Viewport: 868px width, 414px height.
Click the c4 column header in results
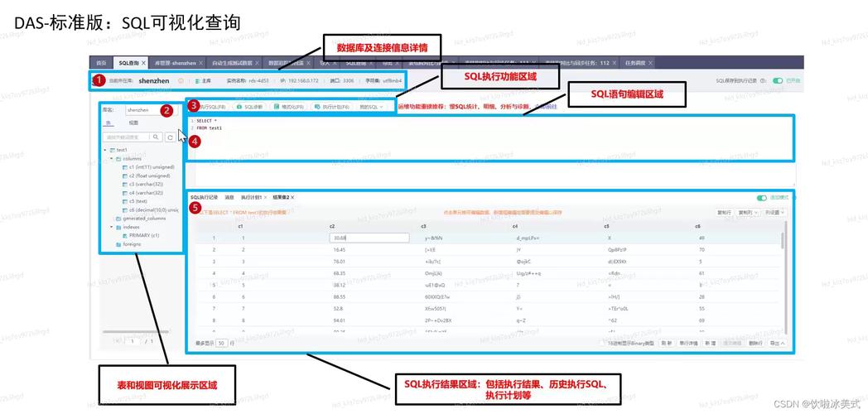tap(515, 226)
